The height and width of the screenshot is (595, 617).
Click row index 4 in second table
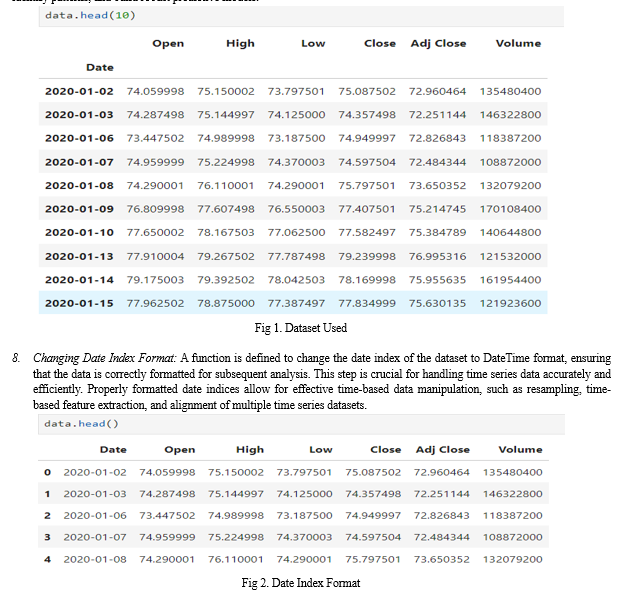(x=48, y=559)
